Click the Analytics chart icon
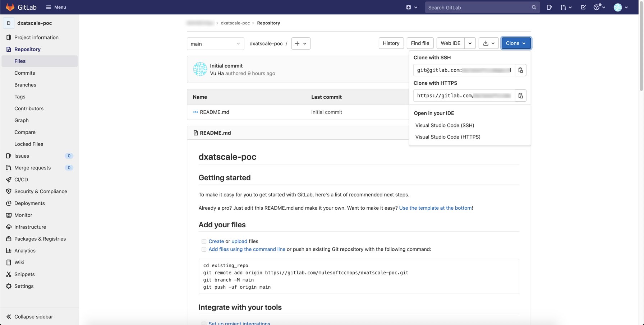The height and width of the screenshot is (325, 644). point(9,251)
